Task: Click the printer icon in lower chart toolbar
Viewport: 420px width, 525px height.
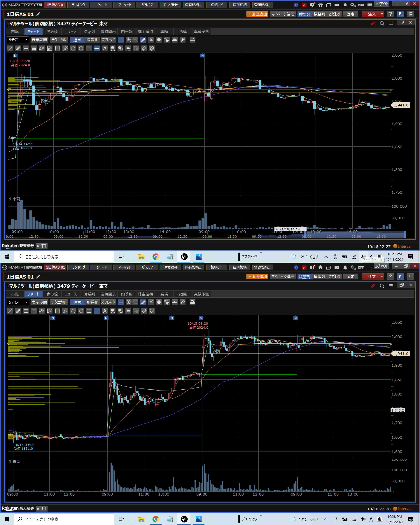Action: tap(192, 302)
